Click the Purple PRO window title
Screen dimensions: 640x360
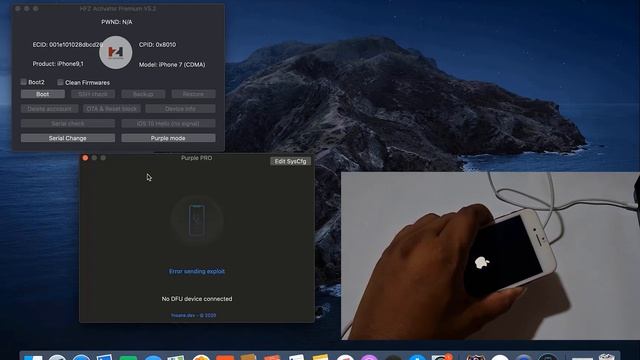tap(197, 158)
